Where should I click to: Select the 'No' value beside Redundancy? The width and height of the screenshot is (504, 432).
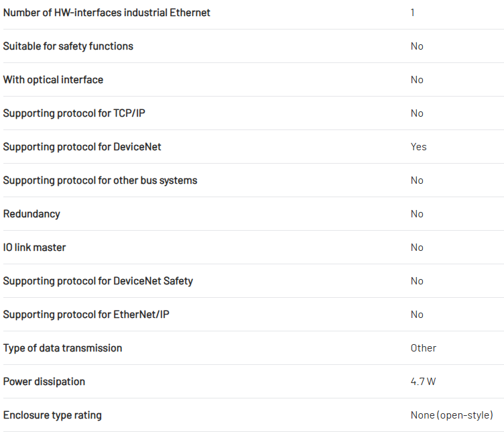click(417, 214)
